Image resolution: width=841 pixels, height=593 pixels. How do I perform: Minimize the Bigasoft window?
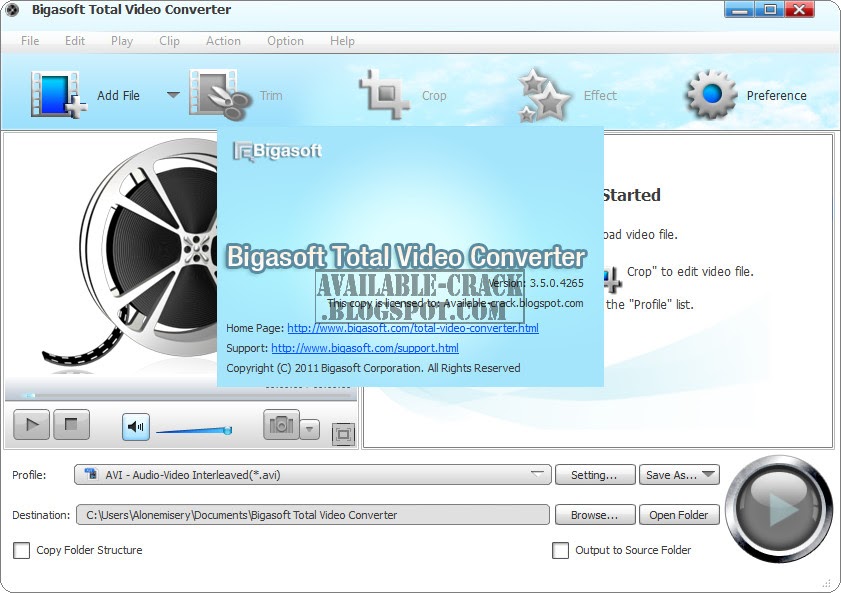pyautogui.click(x=740, y=9)
